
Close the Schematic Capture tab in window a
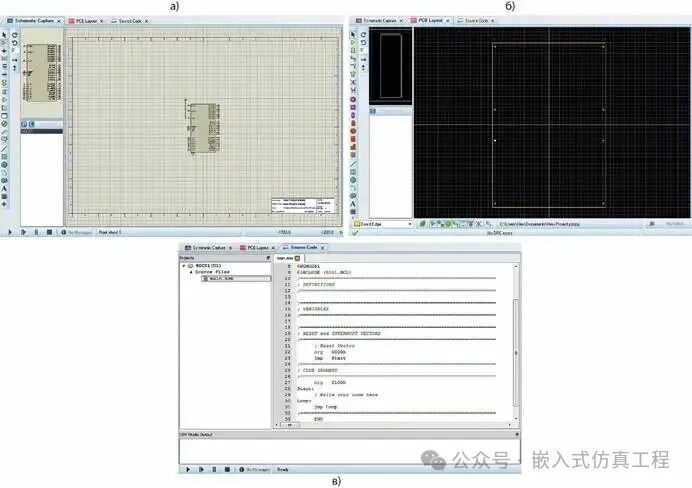coord(59,21)
